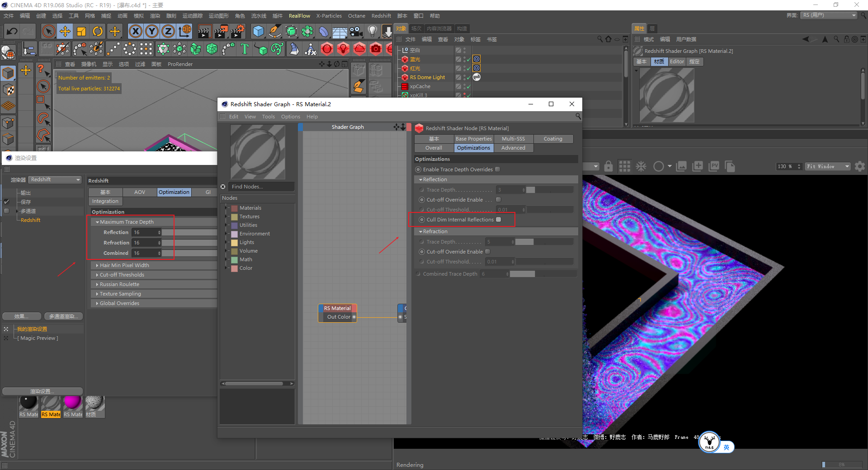Add a Cube primitive object
This screenshot has height=470, width=868.
coord(258,31)
